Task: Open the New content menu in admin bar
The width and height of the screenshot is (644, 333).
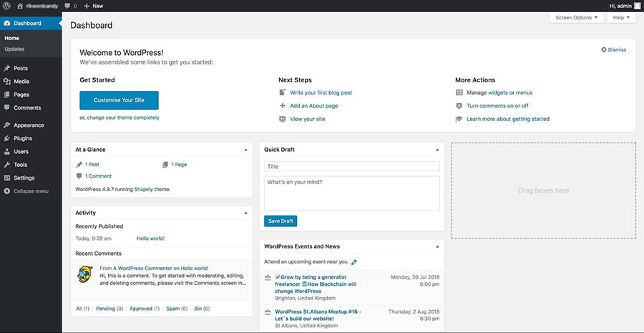Action: tap(94, 6)
